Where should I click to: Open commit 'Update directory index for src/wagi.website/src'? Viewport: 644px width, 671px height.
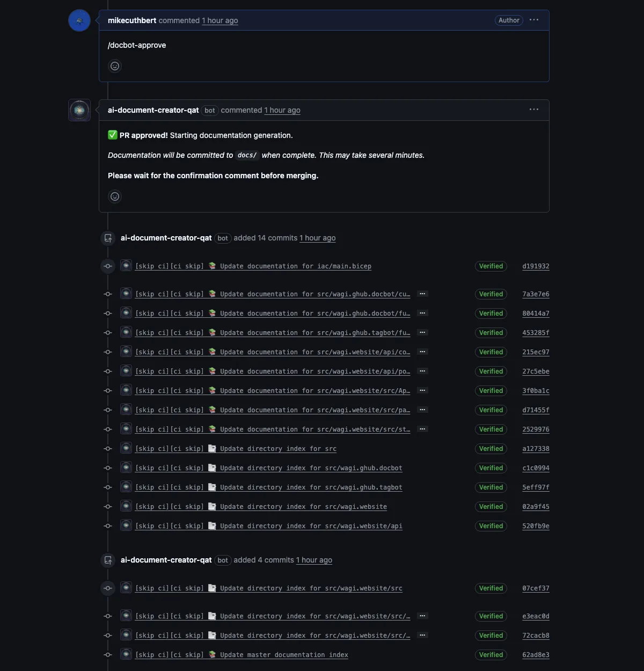coord(269,588)
